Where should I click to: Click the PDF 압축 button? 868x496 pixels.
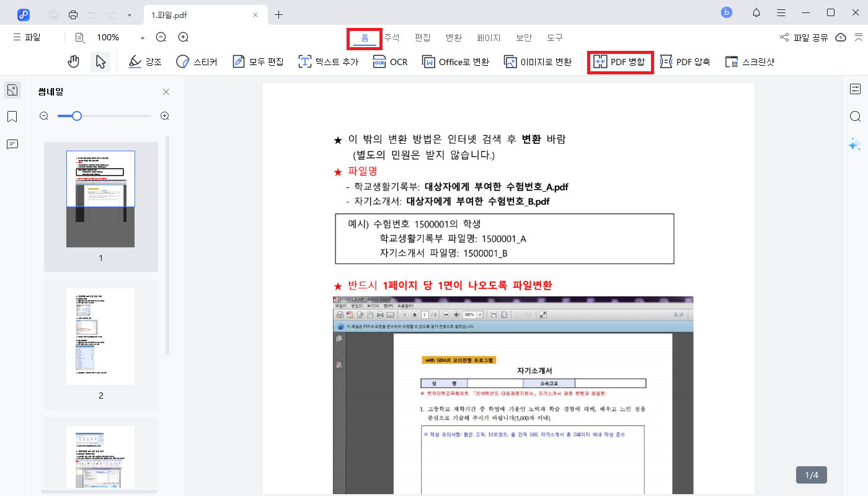[685, 61]
